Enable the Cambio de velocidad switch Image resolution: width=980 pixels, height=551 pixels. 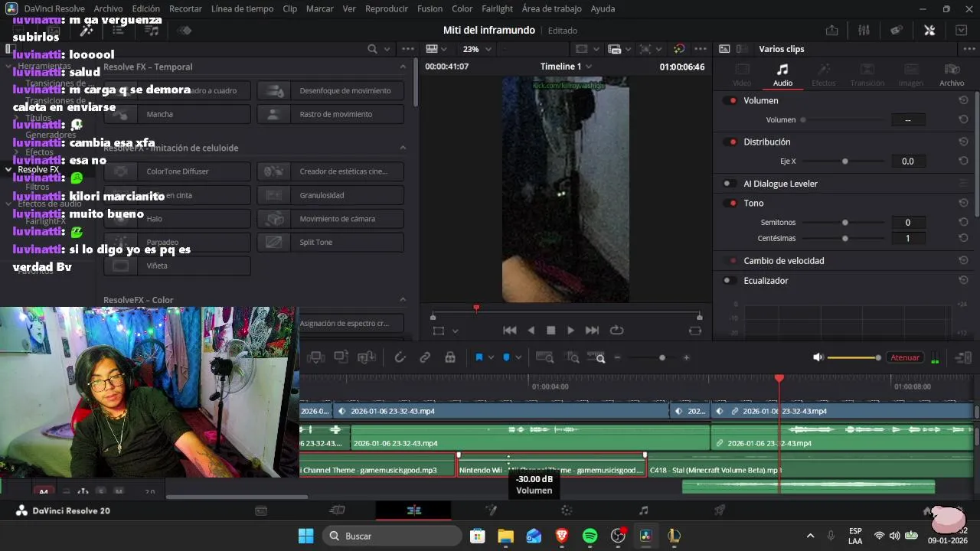730,261
